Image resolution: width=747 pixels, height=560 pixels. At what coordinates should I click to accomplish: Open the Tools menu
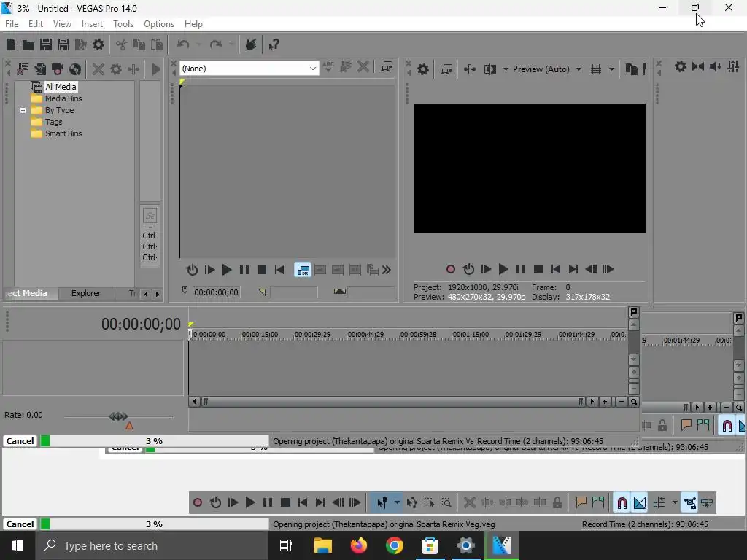[x=123, y=24]
